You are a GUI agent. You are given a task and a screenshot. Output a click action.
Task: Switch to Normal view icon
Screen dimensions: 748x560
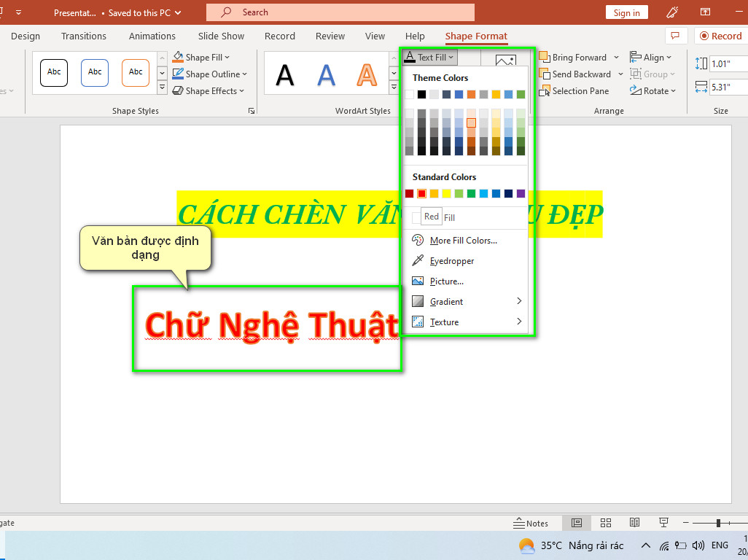(x=577, y=523)
